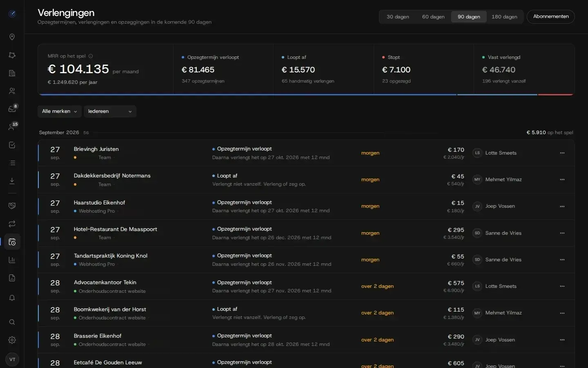
Task: Click the Opzegtermijn verloopt € 81.465 card
Action: [x=223, y=69]
